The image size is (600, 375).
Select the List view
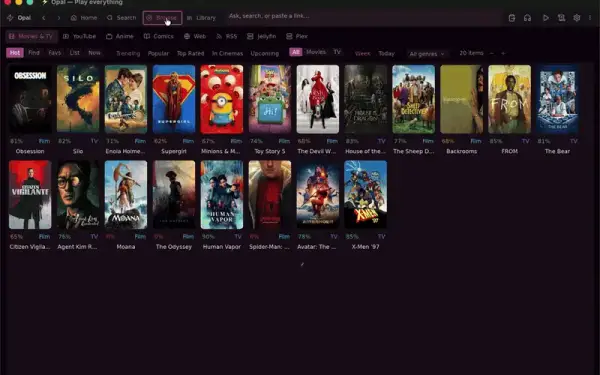click(x=75, y=53)
